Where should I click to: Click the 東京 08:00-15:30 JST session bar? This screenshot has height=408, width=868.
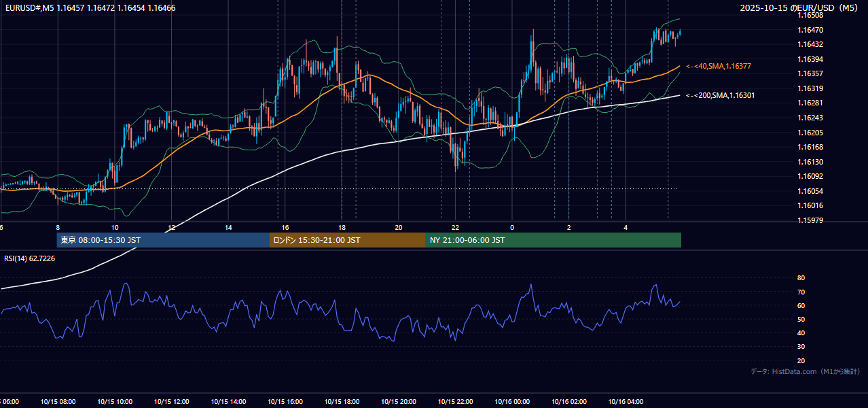(163, 240)
